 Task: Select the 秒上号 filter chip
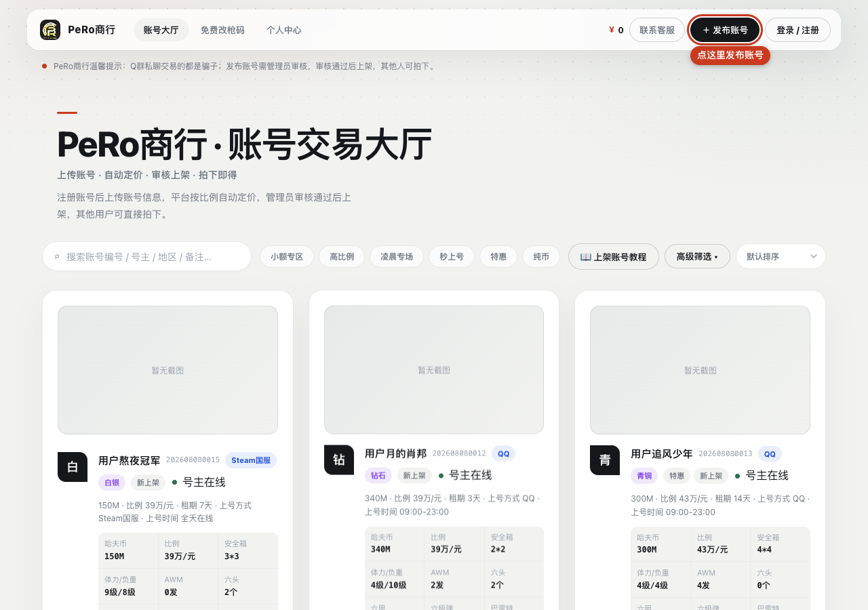point(452,257)
